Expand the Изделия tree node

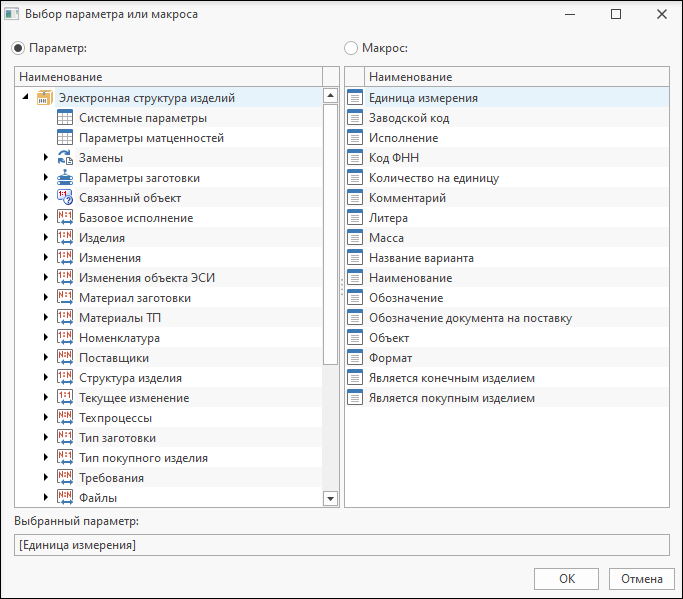pyautogui.click(x=46, y=238)
